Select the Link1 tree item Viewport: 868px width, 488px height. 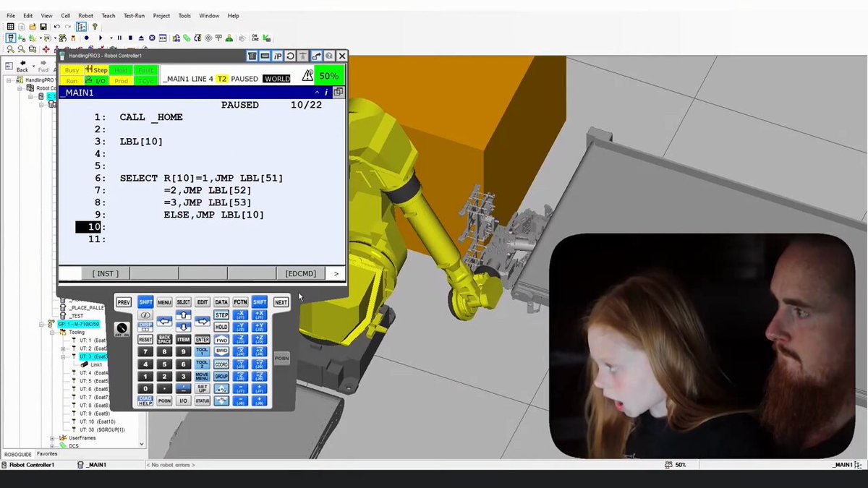tap(96, 364)
